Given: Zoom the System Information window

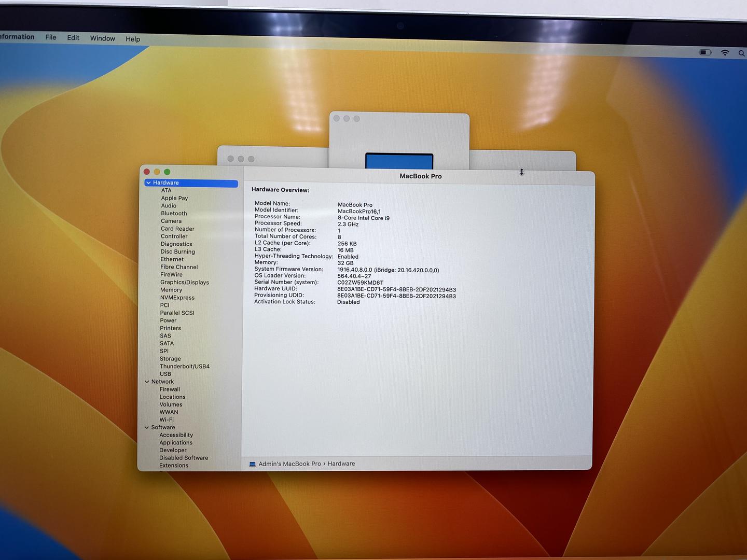Looking at the screenshot, I should pyautogui.click(x=167, y=172).
